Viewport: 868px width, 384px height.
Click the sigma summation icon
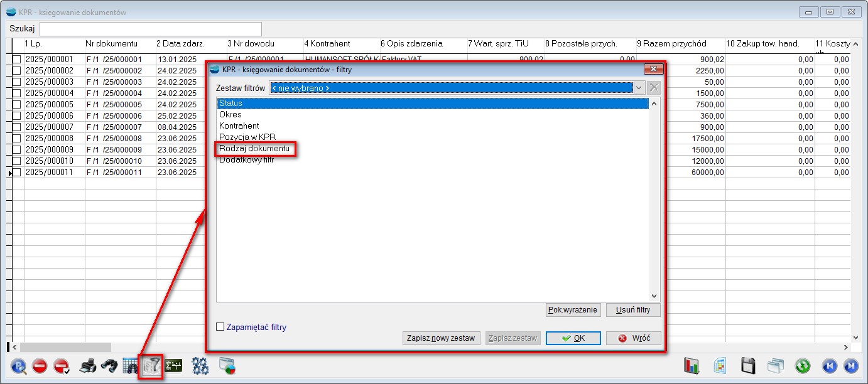click(x=173, y=366)
